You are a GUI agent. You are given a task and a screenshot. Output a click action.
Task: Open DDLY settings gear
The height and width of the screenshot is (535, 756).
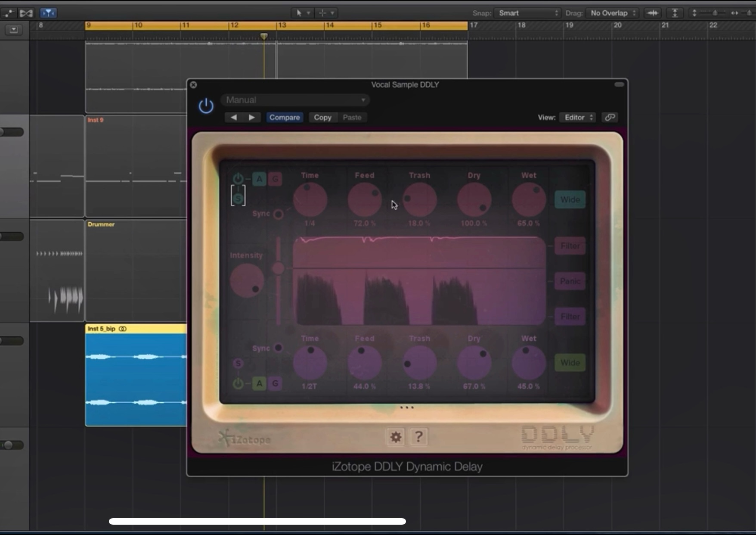[x=396, y=437]
